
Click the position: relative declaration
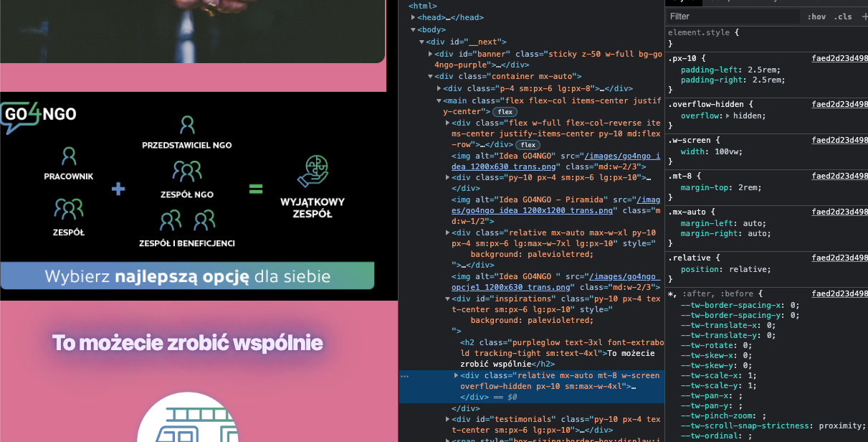725,269
